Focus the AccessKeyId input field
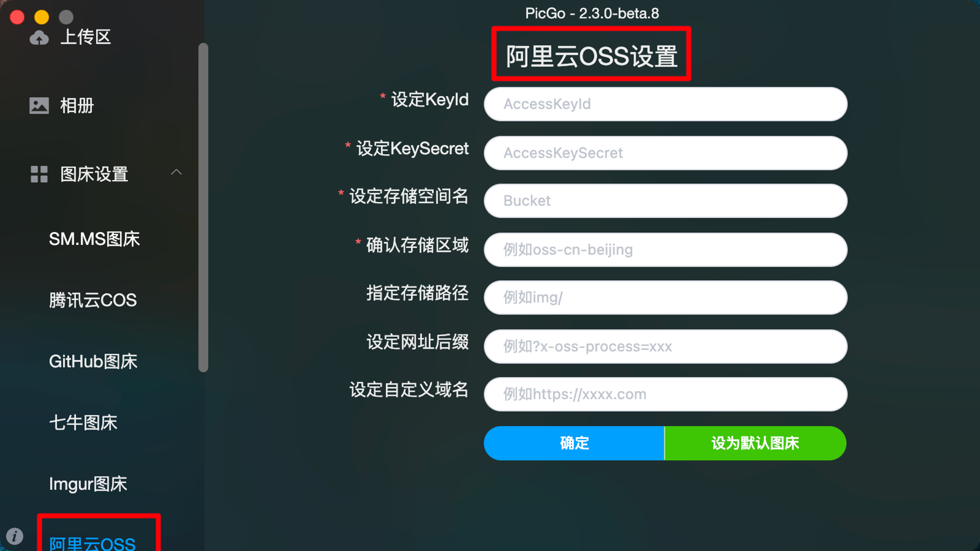Image resolution: width=980 pixels, height=551 pixels. [665, 104]
